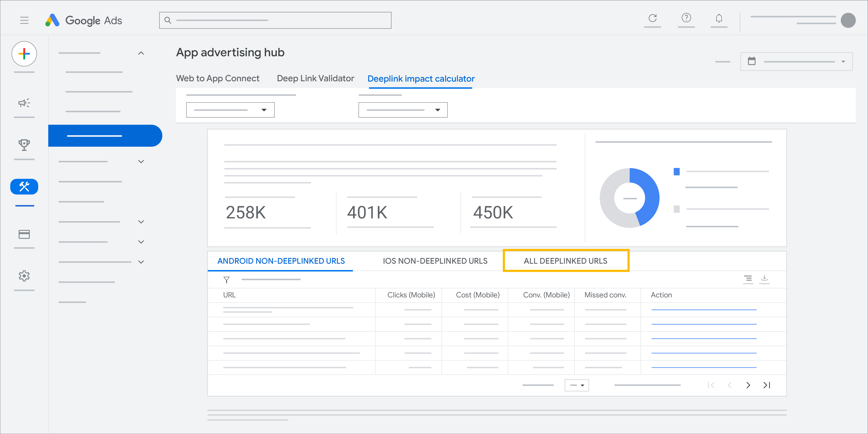This screenshot has height=434, width=868.
Task: Expand the last collapsible side menu section
Action: pyautogui.click(x=141, y=262)
